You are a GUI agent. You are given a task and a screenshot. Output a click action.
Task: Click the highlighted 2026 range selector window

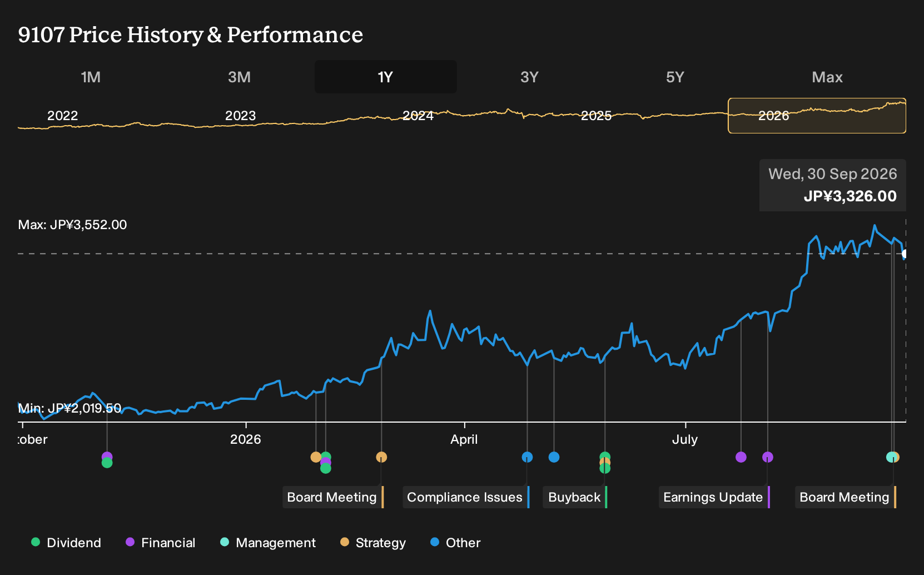coord(817,116)
